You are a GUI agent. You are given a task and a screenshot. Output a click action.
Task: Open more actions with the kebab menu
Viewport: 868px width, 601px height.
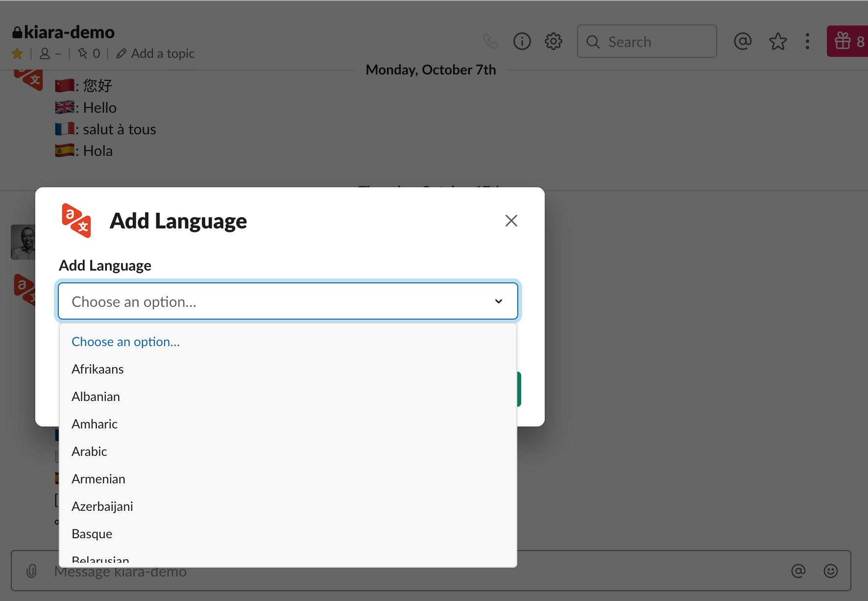807,41
